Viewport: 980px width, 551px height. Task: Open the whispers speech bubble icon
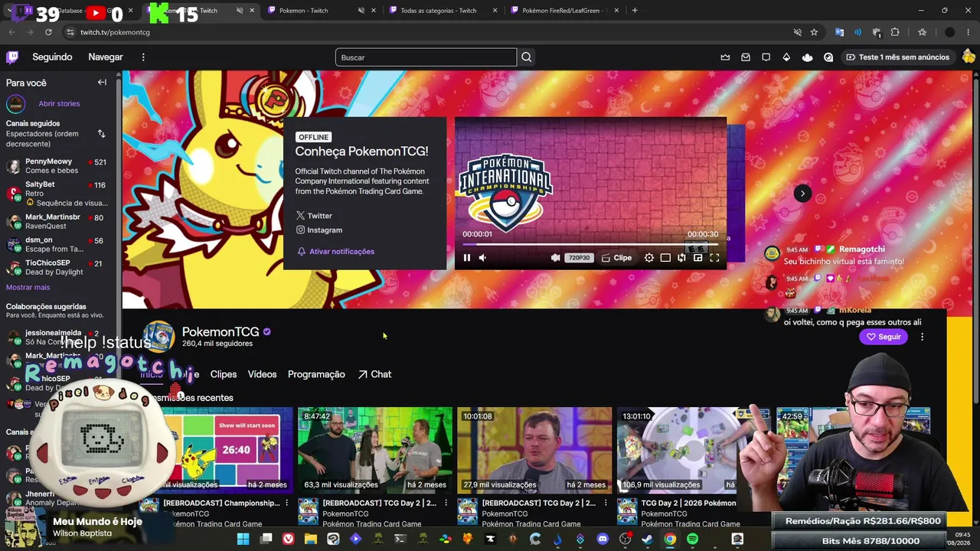coord(766,57)
